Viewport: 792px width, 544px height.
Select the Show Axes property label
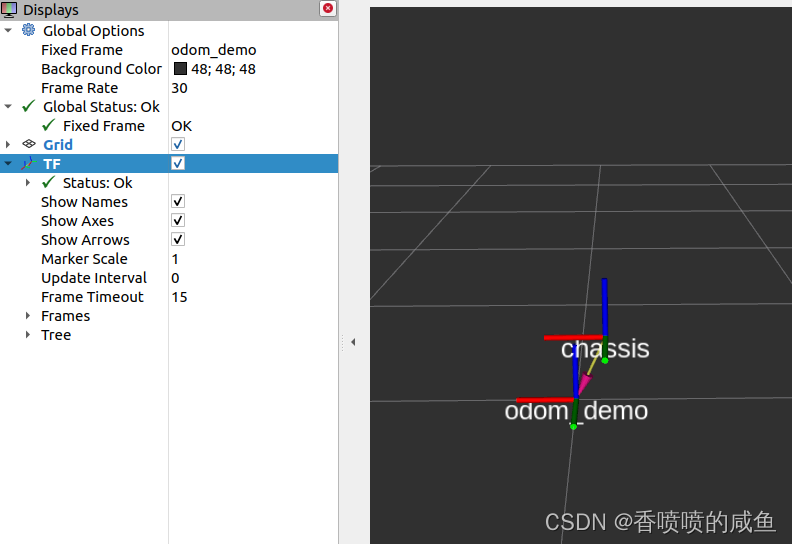(x=77, y=221)
